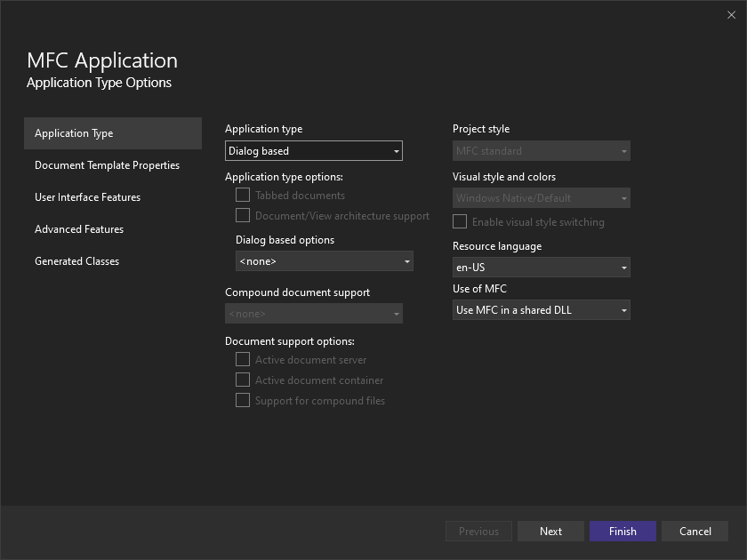Open the Resource language dropdown

pos(541,267)
